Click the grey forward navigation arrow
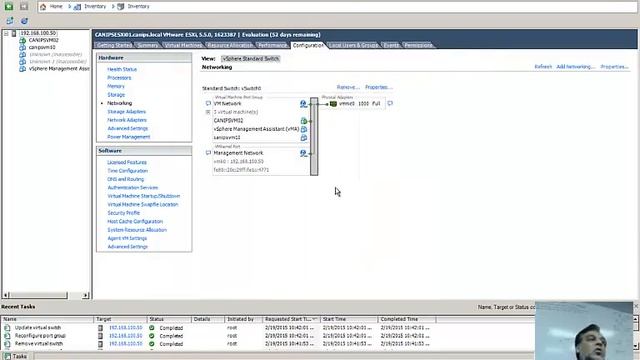This screenshot has height=360, width=640. tap(24, 6)
